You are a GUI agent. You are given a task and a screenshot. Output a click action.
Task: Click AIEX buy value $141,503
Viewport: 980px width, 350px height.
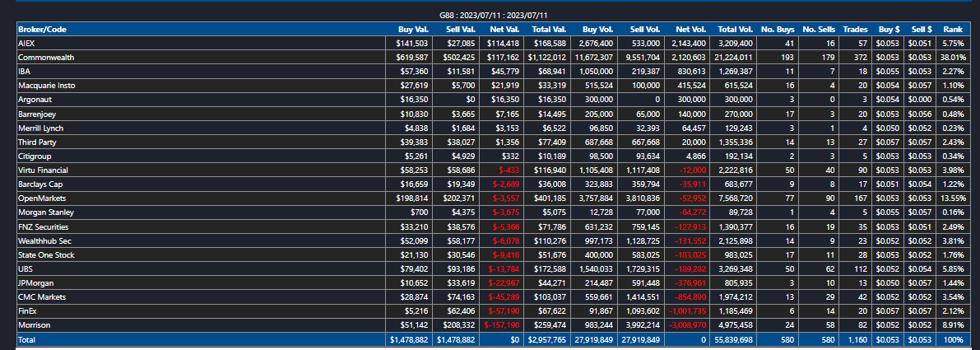(412, 43)
